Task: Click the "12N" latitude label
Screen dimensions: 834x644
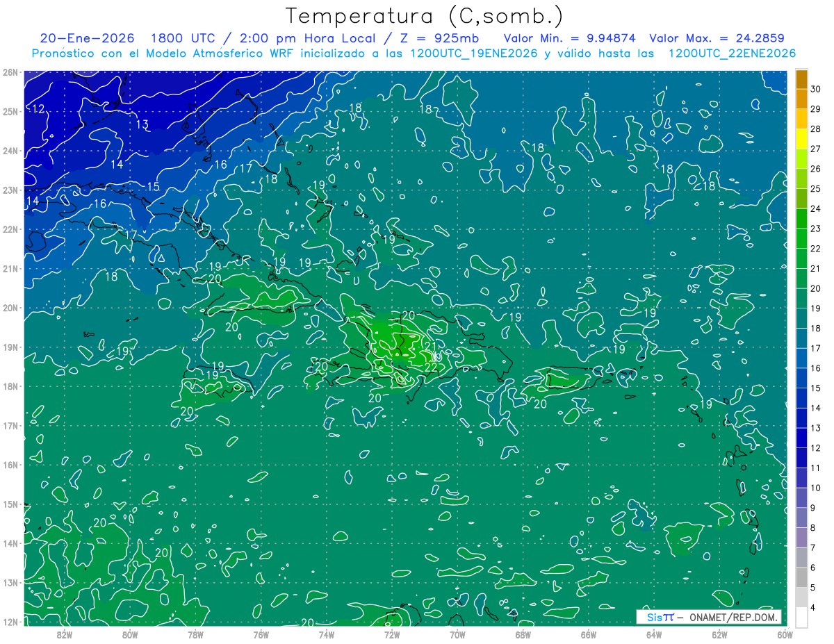Action: pos(10,622)
